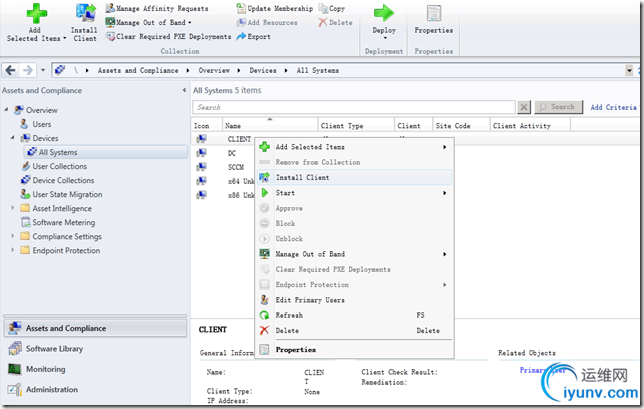Switch to Administration workspace
This screenshot has width=644, height=409.
click(x=95, y=389)
